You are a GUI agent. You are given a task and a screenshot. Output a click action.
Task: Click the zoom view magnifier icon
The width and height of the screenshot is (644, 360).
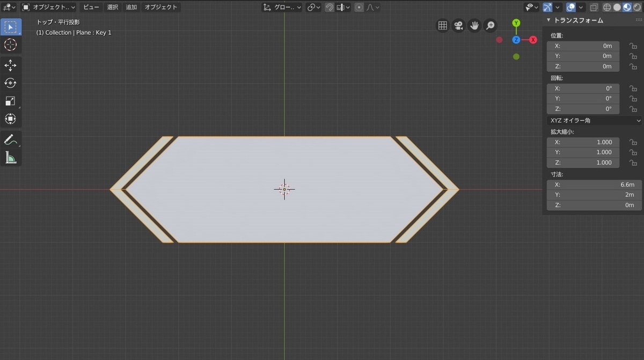click(x=490, y=25)
